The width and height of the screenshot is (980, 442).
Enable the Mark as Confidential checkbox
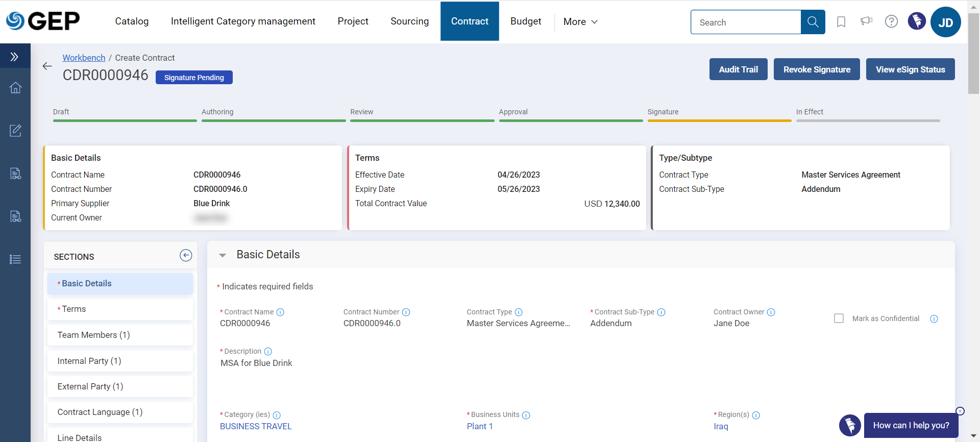[x=839, y=318]
